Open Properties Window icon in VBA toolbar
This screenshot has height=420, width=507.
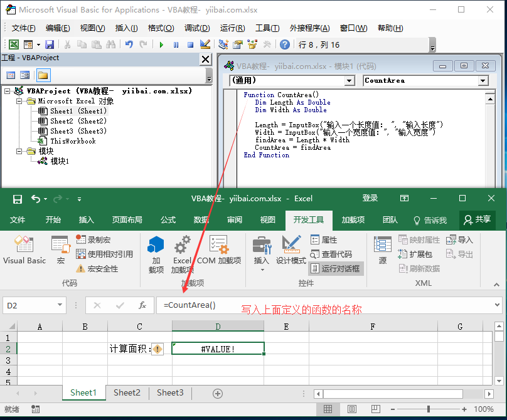pyautogui.click(x=238, y=45)
